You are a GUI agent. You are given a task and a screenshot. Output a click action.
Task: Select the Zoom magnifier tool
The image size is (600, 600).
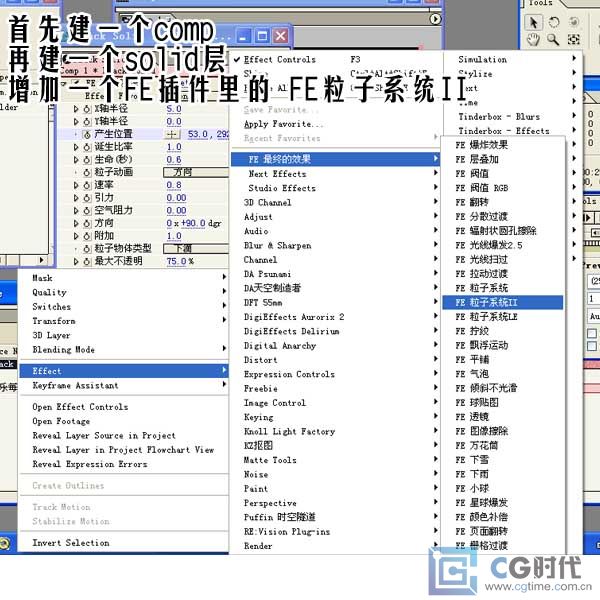pos(553,39)
